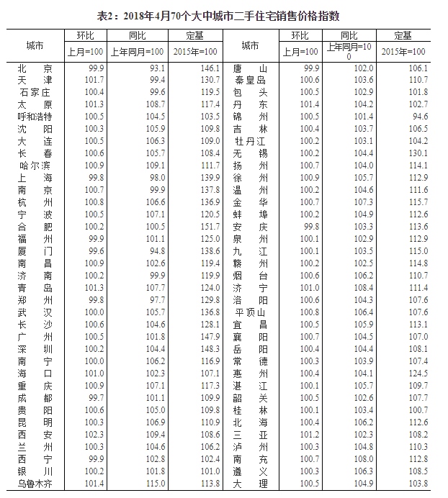Click 杭州's 定基 value 136.9

(x=210, y=202)
